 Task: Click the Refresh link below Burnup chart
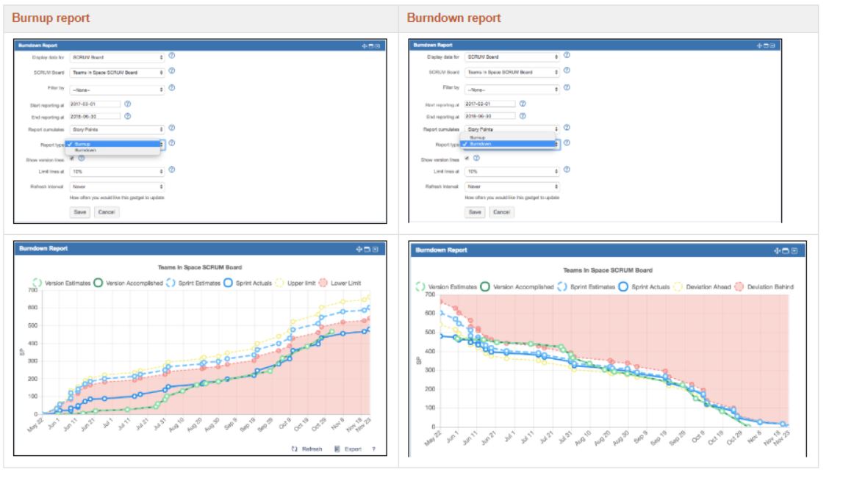click(x=312, y=449)
